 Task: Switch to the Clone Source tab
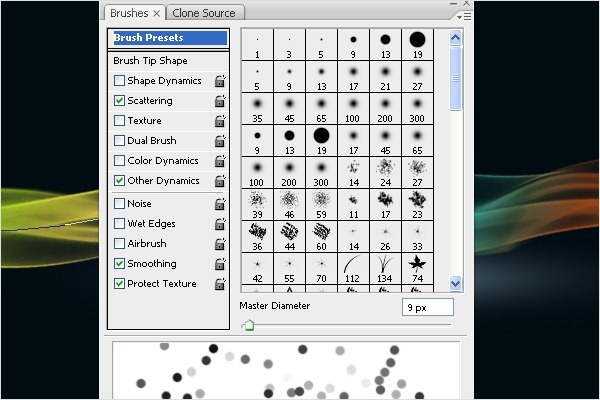pos(204,13)
